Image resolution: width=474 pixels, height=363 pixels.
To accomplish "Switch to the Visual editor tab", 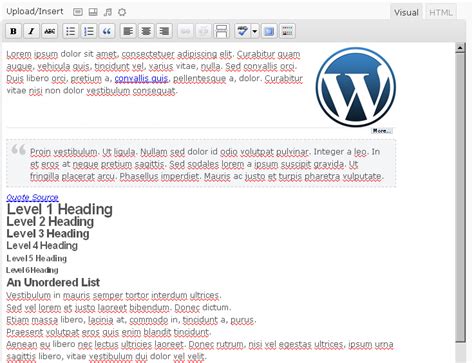I will [406, 13].
